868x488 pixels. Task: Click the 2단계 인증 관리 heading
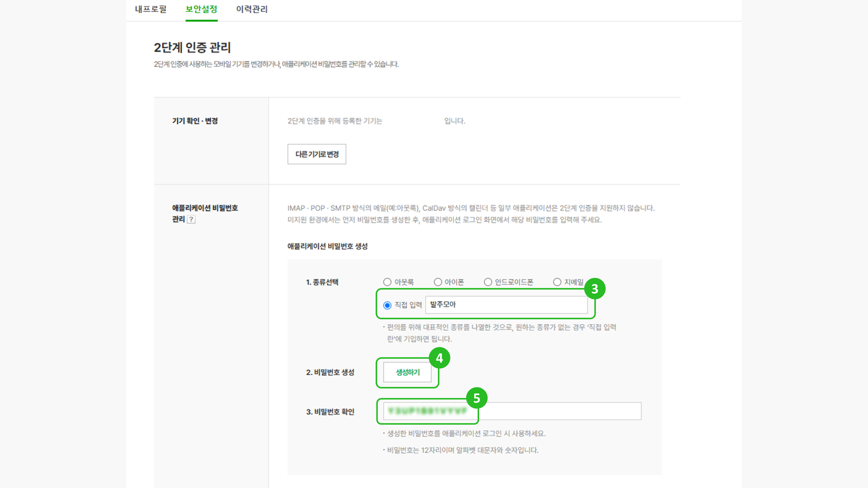[x=192, y=47]
